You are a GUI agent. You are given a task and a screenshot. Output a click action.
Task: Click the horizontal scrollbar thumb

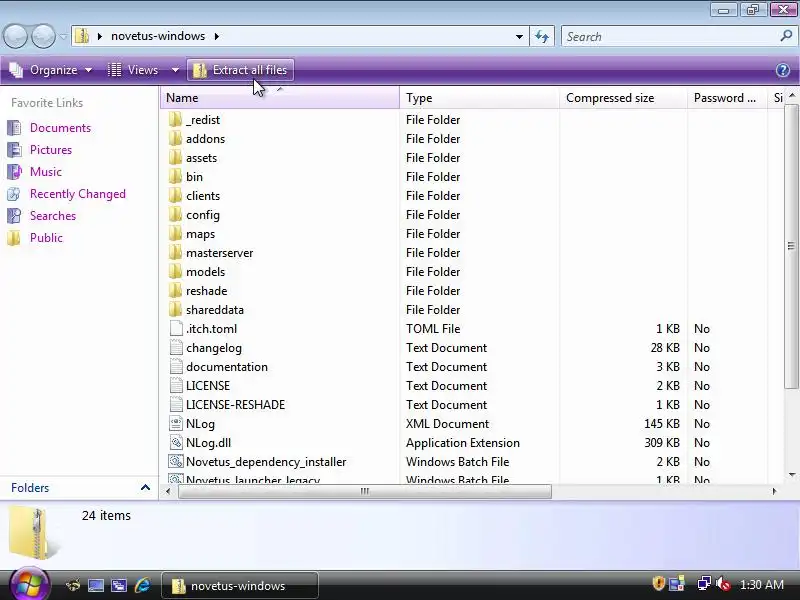tap(364, 491)
